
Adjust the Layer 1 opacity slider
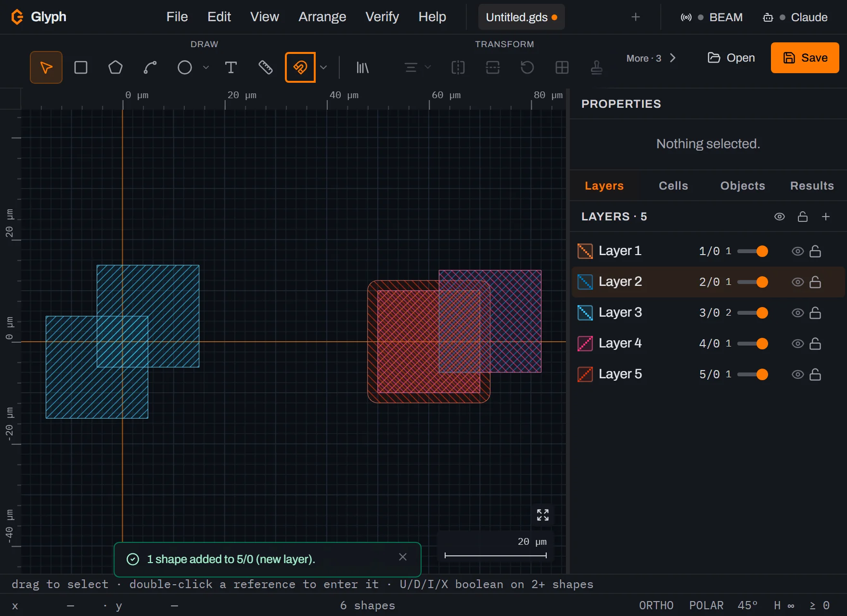[753, 251]
